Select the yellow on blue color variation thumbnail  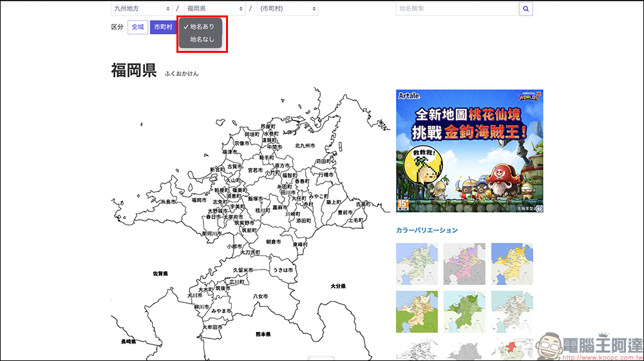pyautogui.click(x=512, y=264)
